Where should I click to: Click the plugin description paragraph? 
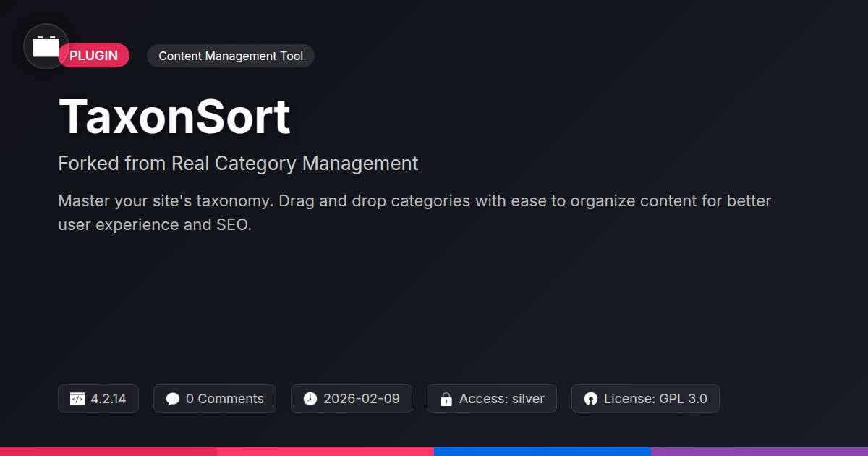point(414,212)
